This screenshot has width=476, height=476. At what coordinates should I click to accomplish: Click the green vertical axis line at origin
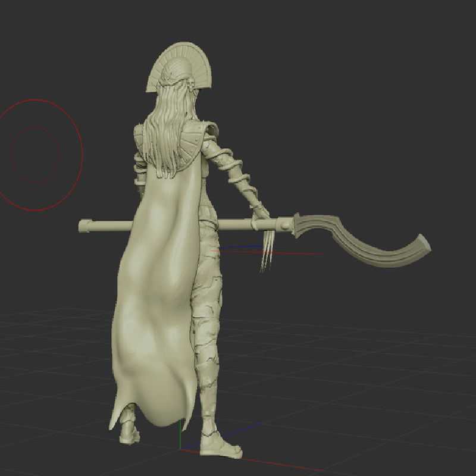180,434
